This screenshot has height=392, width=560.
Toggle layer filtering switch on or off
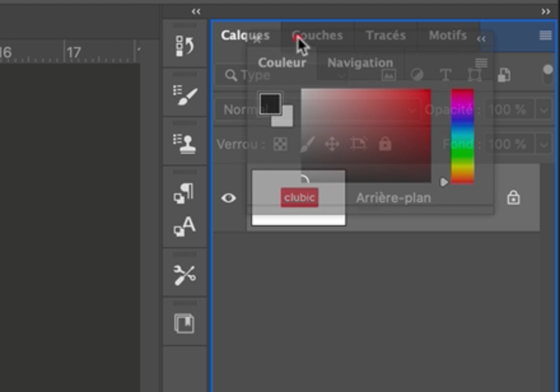(x=548, y=75)
